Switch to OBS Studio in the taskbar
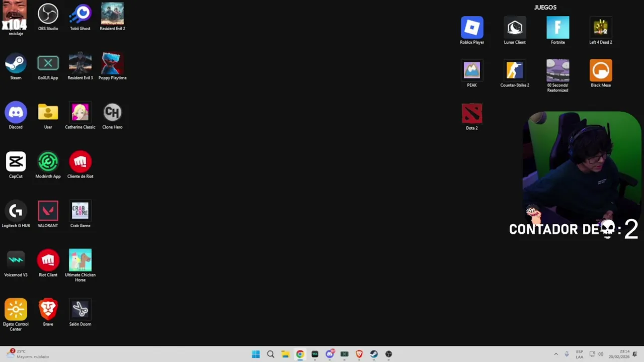 point(388,354)
